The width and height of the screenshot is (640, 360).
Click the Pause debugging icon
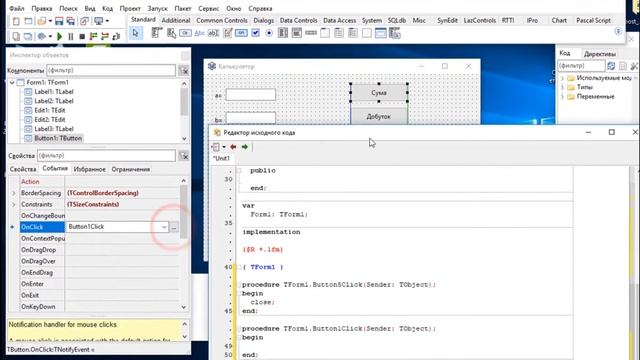pos(71,36)
